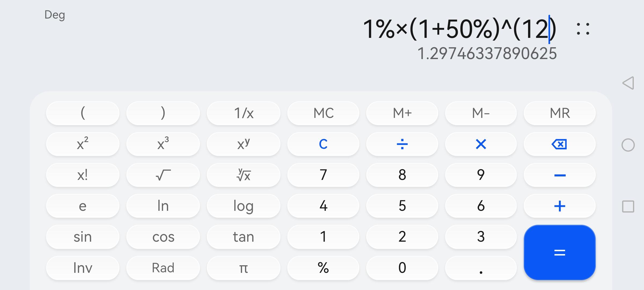Toggle inverse functions with Inv
644x290 pixels.
(x=83, y=268)
